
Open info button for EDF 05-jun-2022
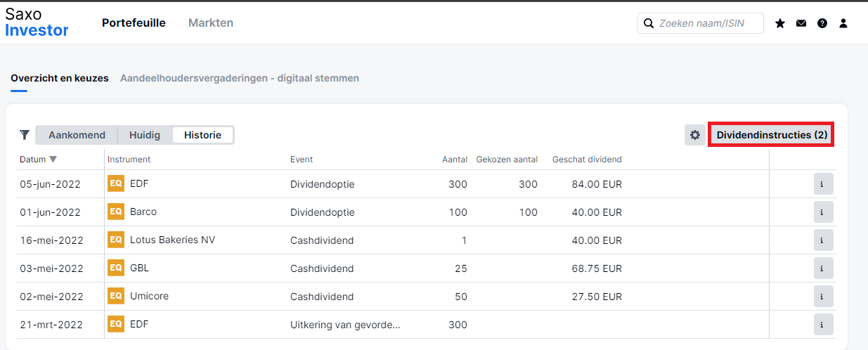pos(823,184)
